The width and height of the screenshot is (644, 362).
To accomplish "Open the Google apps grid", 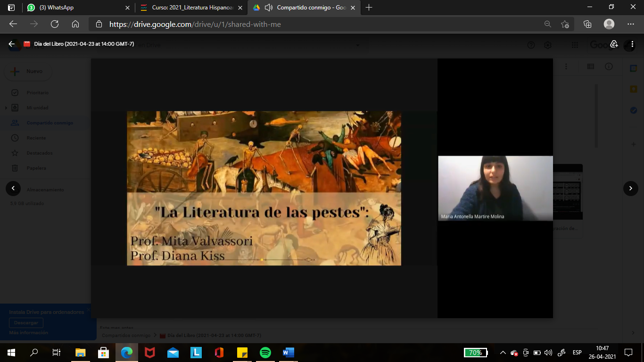I will pos(575,45).
